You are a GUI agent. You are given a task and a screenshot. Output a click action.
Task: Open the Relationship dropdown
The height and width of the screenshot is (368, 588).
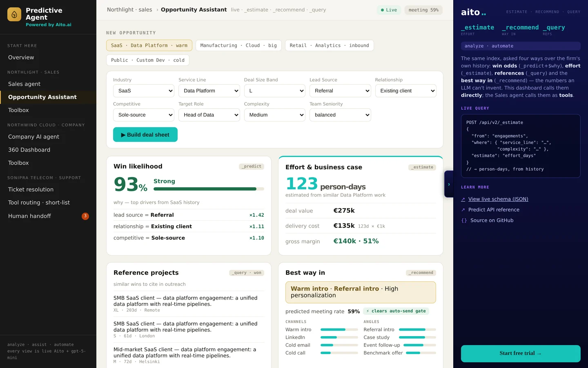(406, 91)
